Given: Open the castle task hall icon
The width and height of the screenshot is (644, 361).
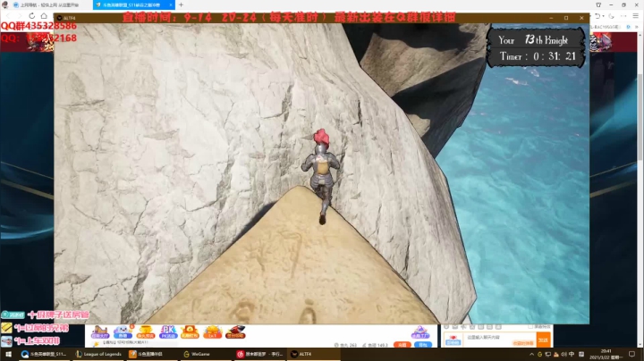Looking at the screenshot, I should click(100, 332).
